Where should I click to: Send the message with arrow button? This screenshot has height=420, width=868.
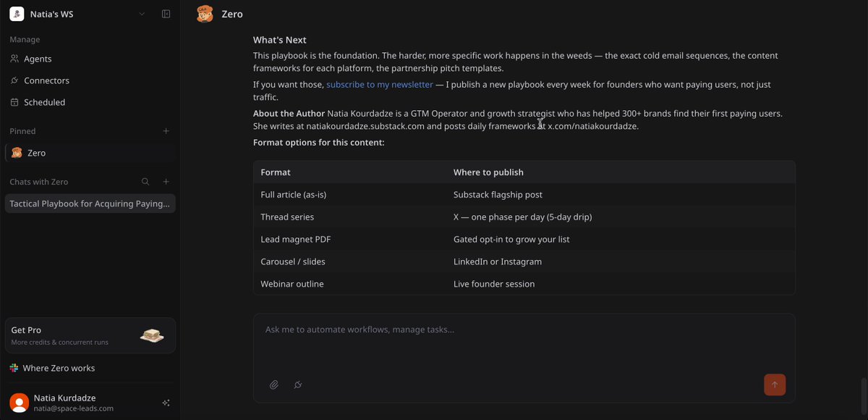pyautogui.click(x=775, y=385)
